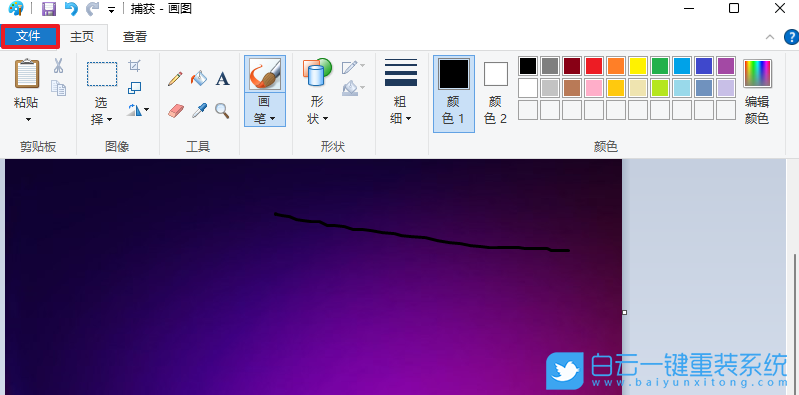
Task: Click the rectangular selection icon
Action: click(x=102, y=74)
